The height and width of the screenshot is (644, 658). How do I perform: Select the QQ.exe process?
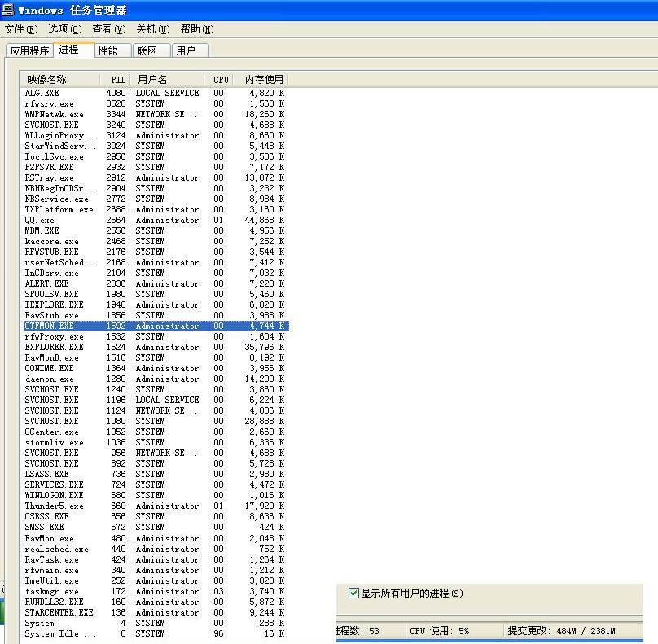click(x=156, y=220)
